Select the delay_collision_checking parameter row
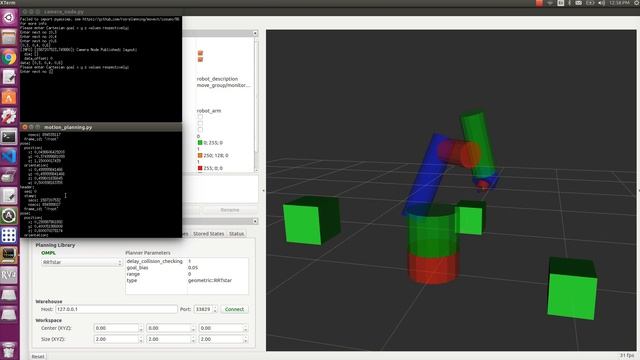This screenshot has height=360, width=640. 187,261
